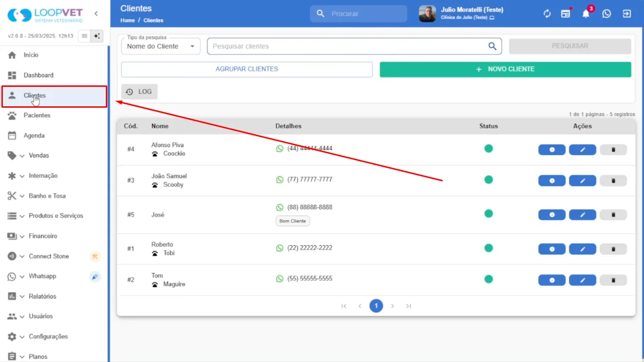Open the Tipo da pesquisa dropdown
Screen dimensions: 644x362
coord(161,46)
